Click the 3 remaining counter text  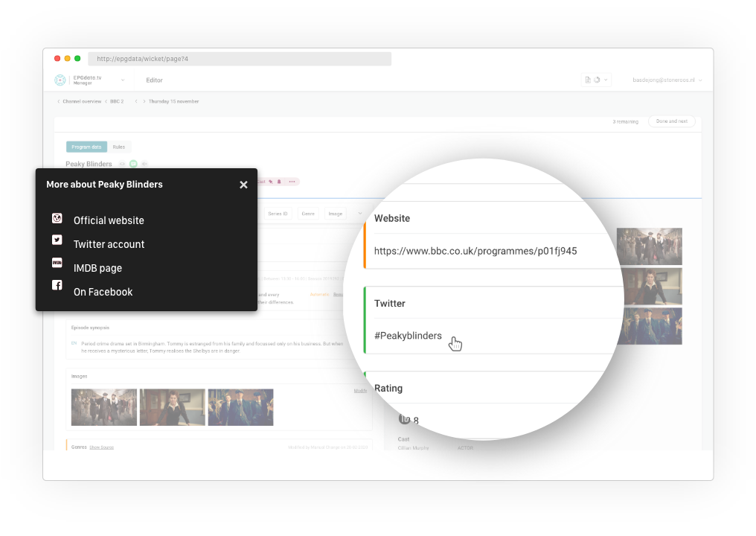pos(625,121)
